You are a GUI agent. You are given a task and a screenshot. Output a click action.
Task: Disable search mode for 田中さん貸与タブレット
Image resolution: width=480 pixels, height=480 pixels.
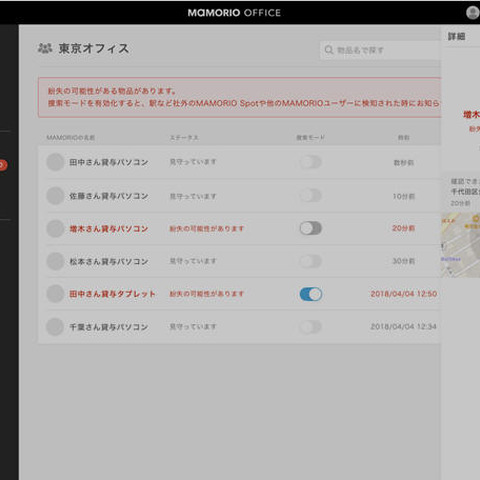tap(310, 294)
